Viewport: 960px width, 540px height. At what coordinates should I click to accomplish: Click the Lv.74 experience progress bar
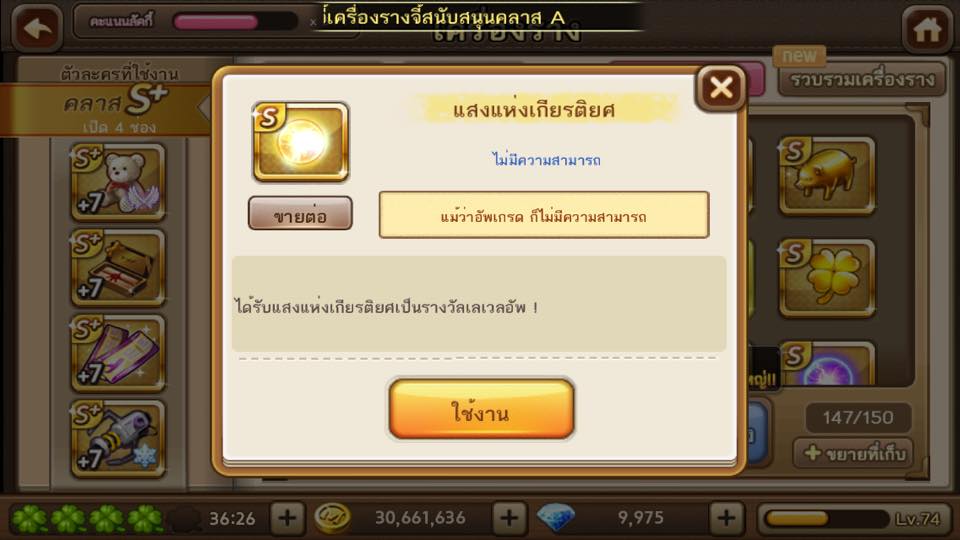853,519
